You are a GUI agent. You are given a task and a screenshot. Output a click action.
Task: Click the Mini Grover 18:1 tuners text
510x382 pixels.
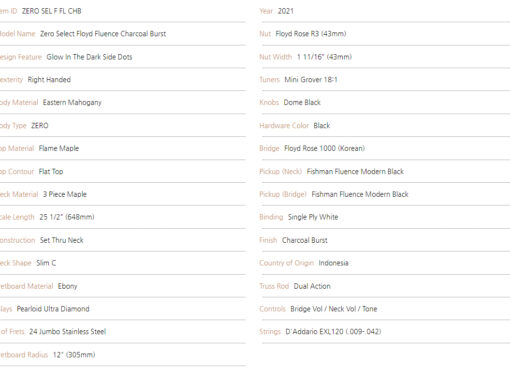[x=311, y=80]
